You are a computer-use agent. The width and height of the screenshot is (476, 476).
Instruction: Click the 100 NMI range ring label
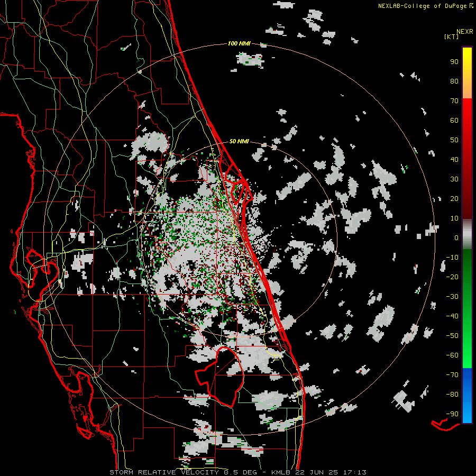pyautogui.click(x=239, y=44)
